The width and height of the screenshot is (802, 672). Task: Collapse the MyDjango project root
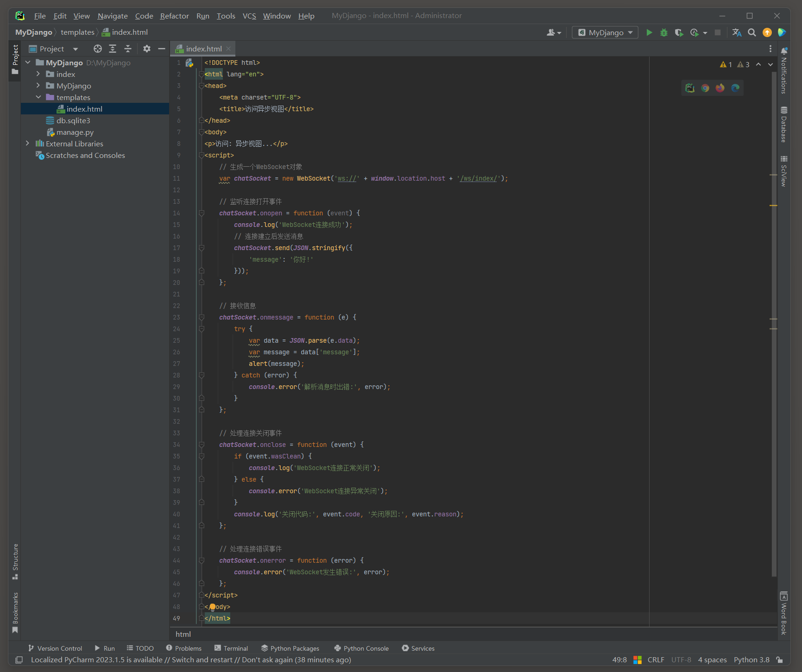[x=28, y=63]
